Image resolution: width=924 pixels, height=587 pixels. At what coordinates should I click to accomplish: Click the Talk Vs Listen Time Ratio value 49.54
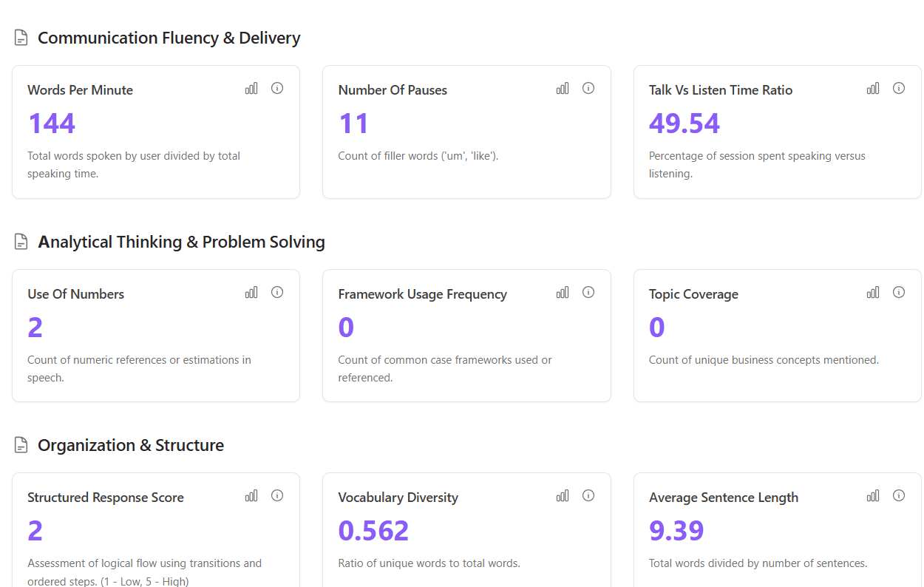pos(684,123)
